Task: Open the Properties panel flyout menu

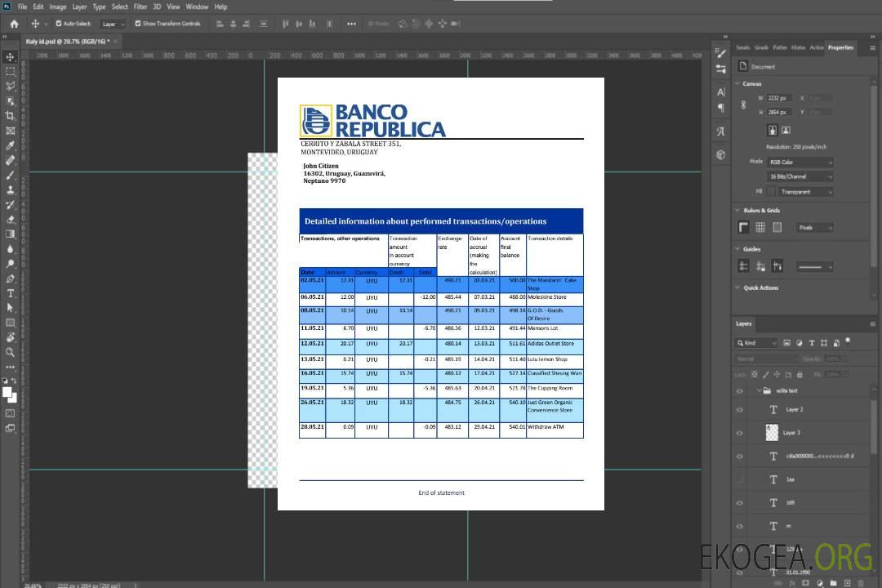Action: [x=872, y=48]
